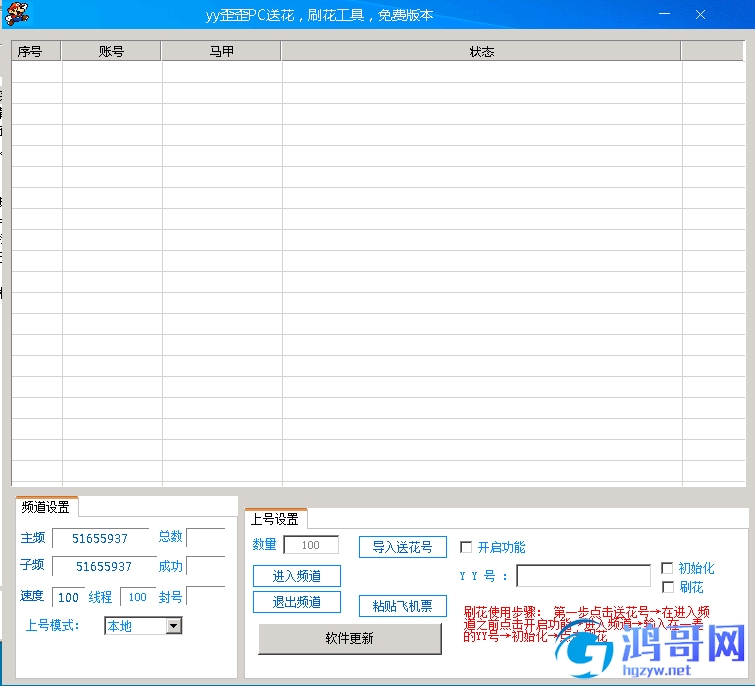Viewport: 755px width, 686px height.
Task: Click the 速度 value field
Action: pos(68,597)
